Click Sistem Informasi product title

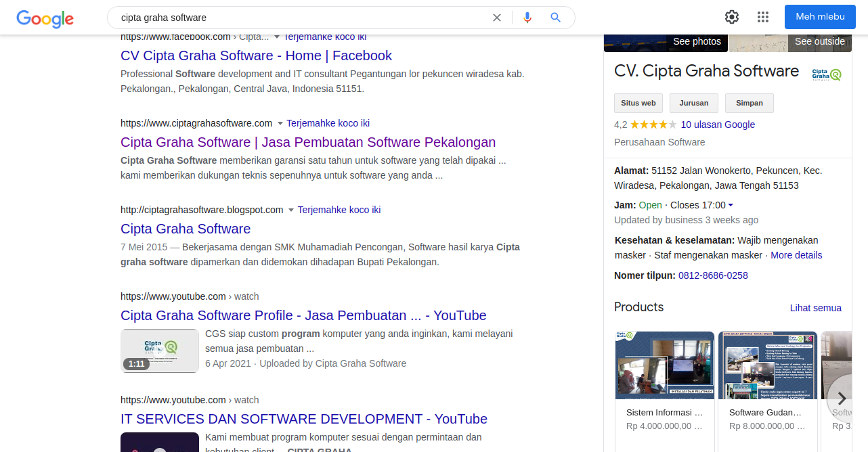tap(664, 412)
